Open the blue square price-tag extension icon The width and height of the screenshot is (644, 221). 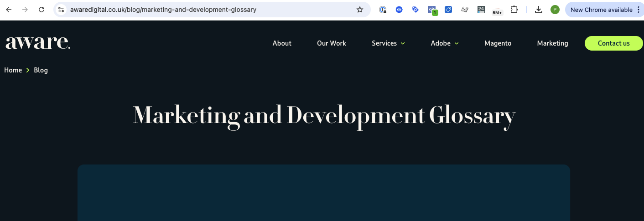point(448,10)
